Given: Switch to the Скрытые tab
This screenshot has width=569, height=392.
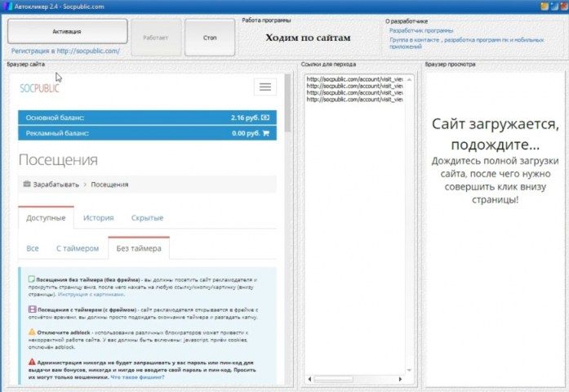Looking at the screenshot, I should pyautogui.click(x=147, y=218).
